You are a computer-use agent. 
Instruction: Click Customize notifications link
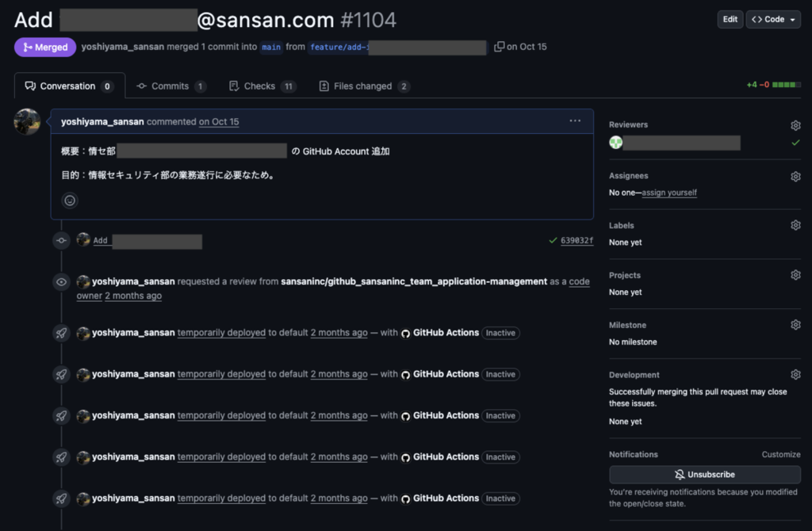point(780,454)
